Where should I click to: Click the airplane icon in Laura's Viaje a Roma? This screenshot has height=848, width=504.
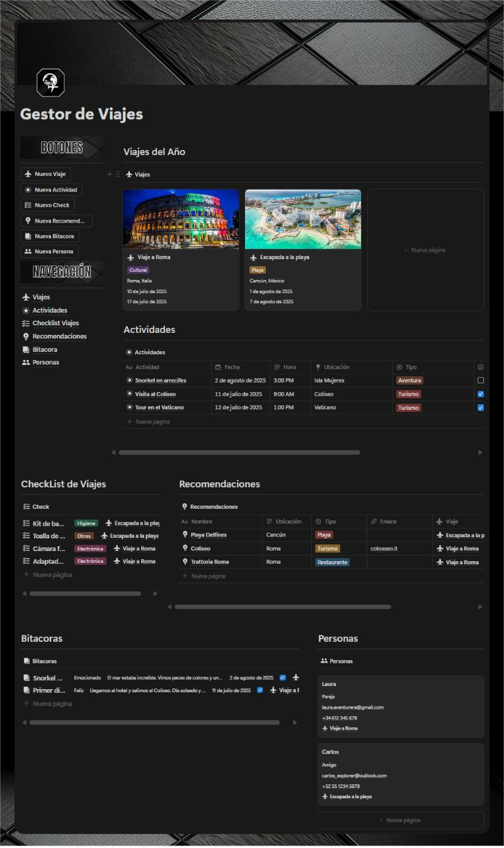click(325, 728)
